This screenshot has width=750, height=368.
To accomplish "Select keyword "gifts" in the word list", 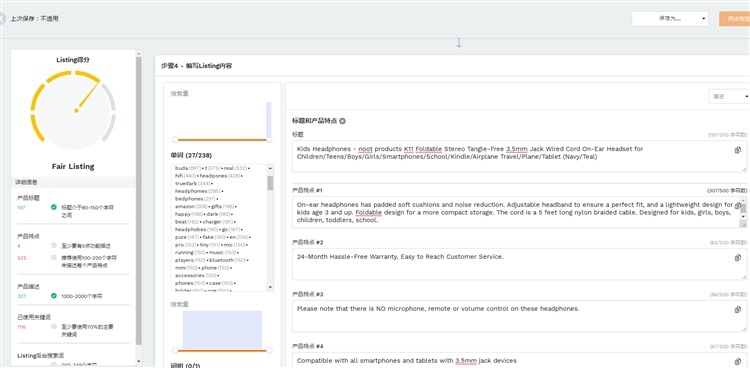I will tap(216, 206).
